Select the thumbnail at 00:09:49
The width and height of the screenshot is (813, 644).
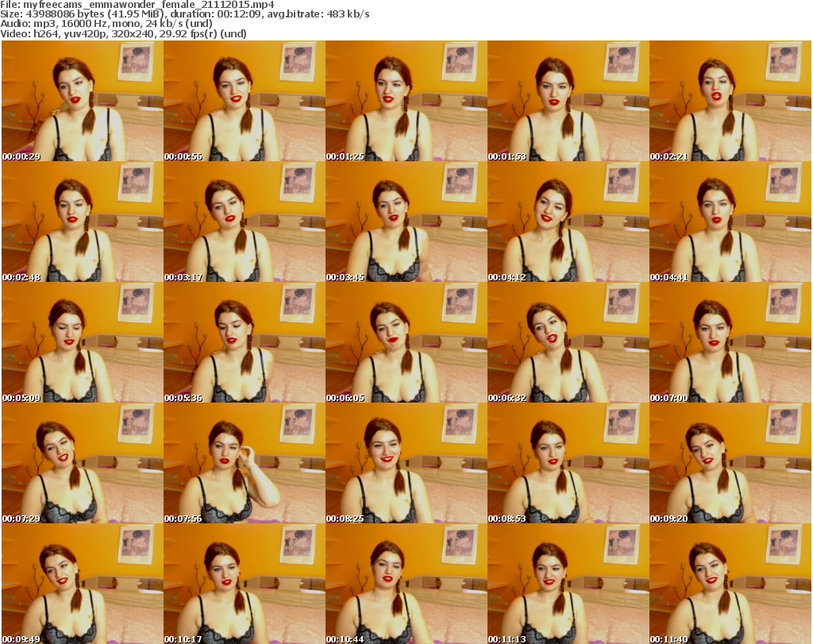click(x=83, y=584)
